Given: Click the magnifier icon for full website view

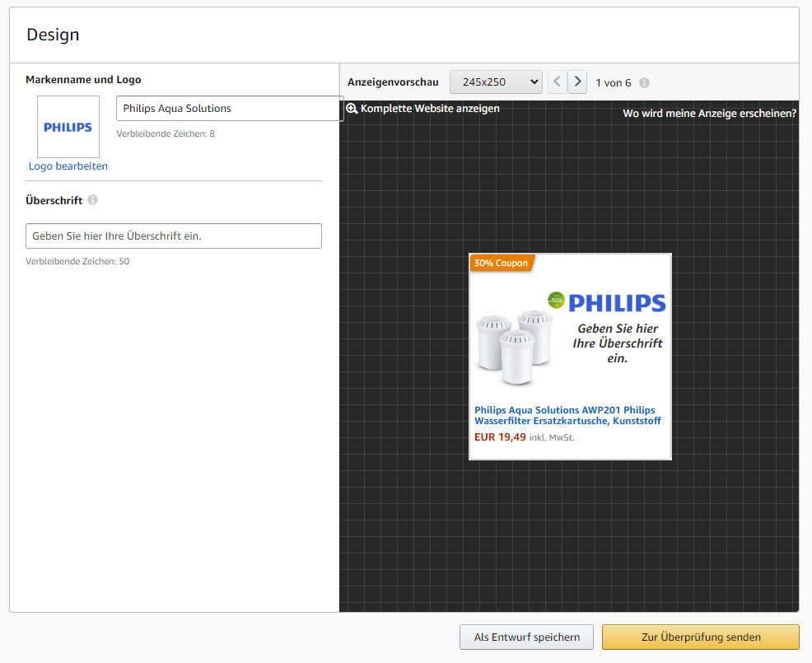Looking at the screenshot, I should 352,108.
